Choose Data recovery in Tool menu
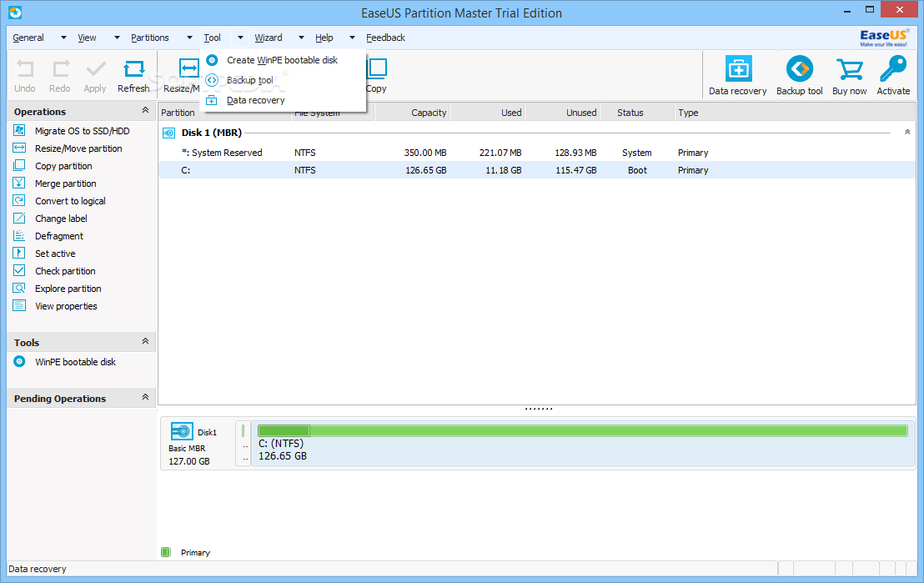This screenshot has height=583, width=924. (x=283, y=100)
